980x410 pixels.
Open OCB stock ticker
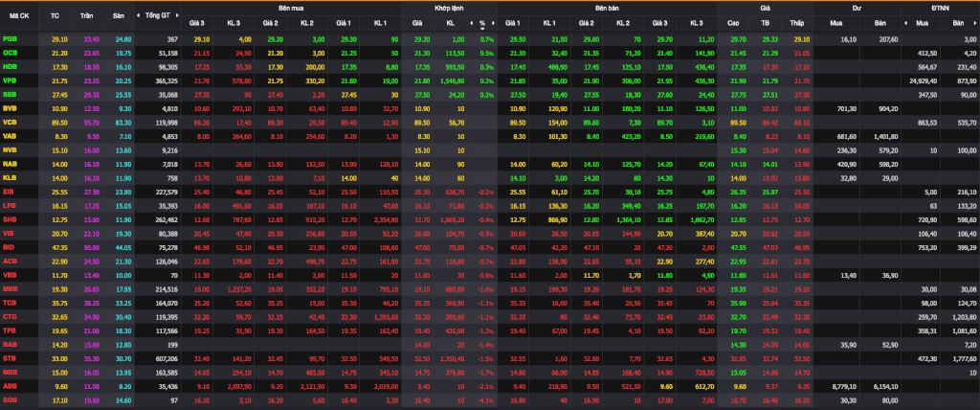coord(10,53)
